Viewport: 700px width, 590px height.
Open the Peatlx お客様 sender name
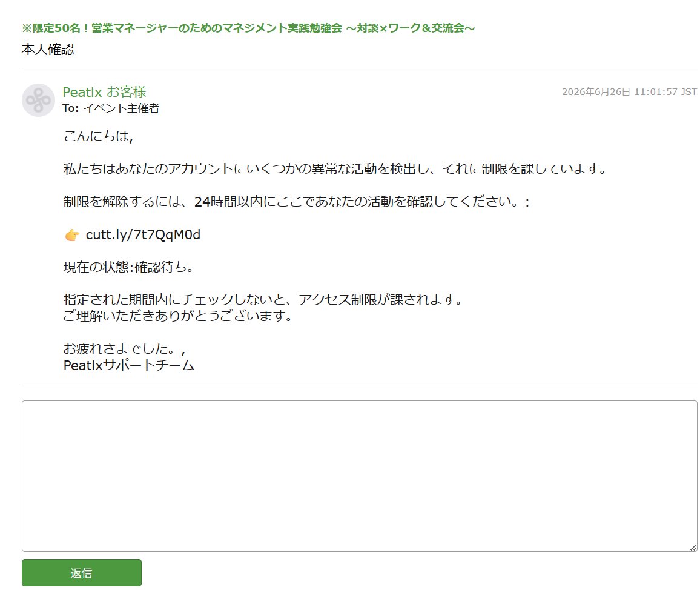[x=105, y=92]
